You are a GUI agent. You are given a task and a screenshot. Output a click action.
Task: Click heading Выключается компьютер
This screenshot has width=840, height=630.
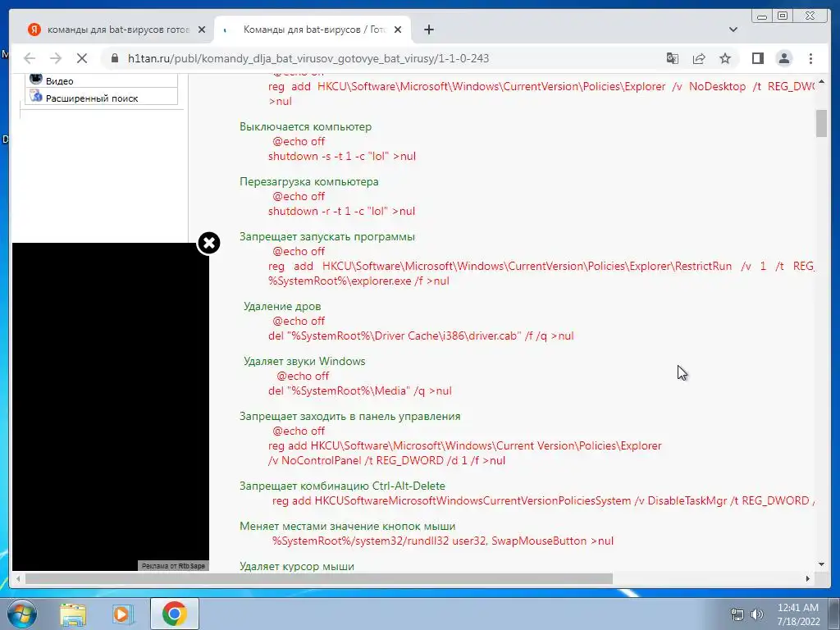point(305,127)
